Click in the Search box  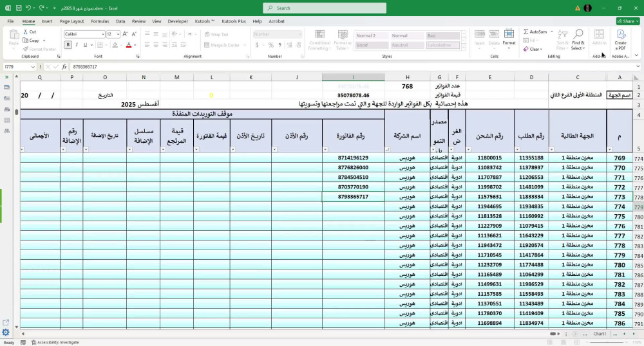pyautogui.click(x=325, y=8)
